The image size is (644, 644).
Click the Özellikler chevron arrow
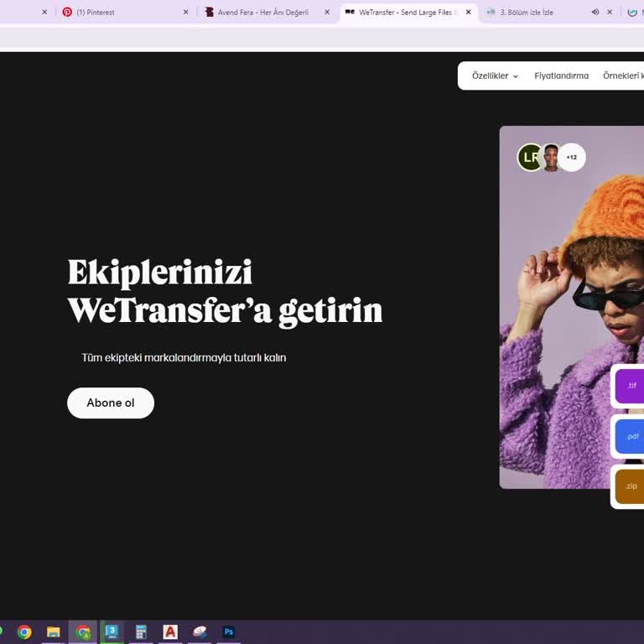[516, 76]
